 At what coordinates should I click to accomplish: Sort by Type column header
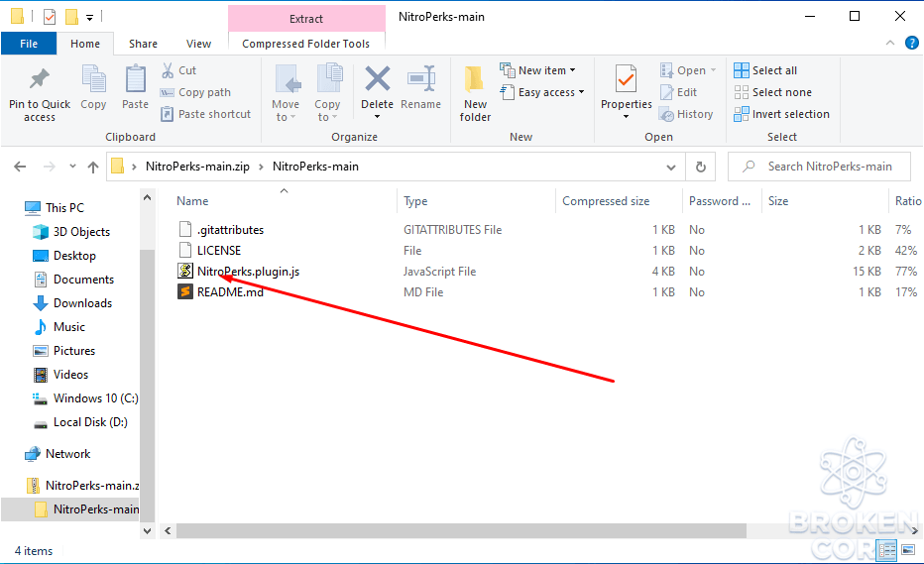tap(415, 201)
